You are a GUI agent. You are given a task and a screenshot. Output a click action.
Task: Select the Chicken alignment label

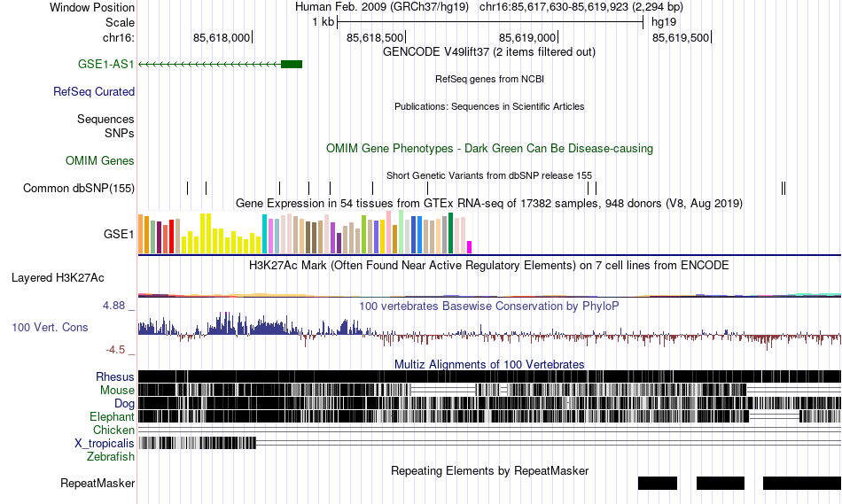click(x=113, y=430)
